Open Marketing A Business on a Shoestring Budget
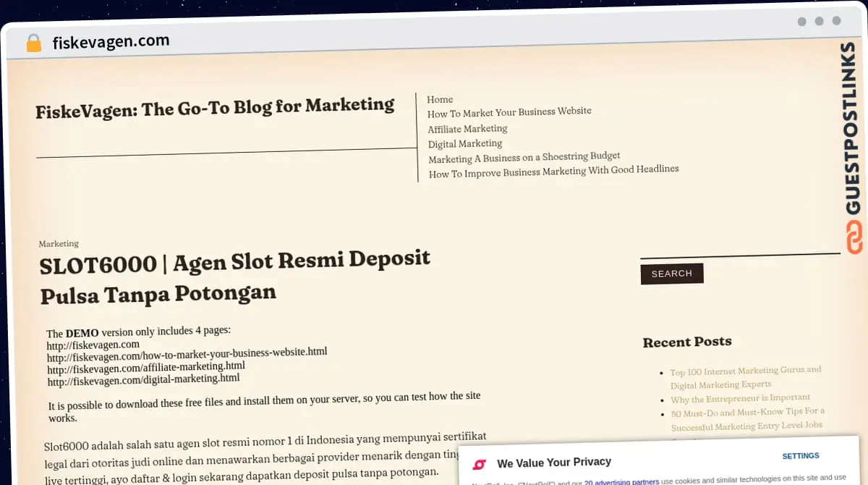This screenshot has height=485, width=868. pyautogui.click(x=524, y=157)
